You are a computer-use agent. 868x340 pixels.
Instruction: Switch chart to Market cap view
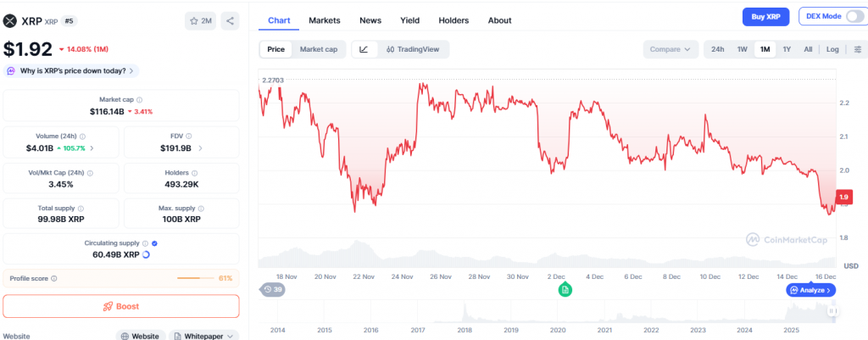(319, 49)
